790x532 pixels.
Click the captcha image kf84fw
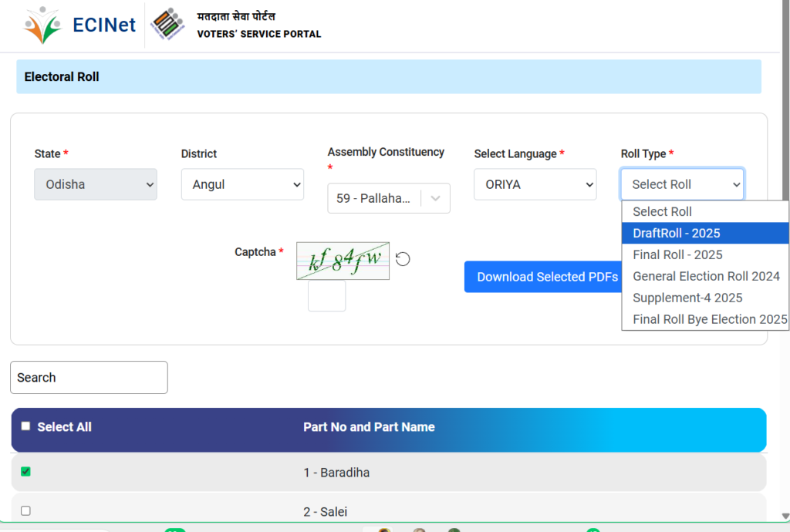[343, 261]
